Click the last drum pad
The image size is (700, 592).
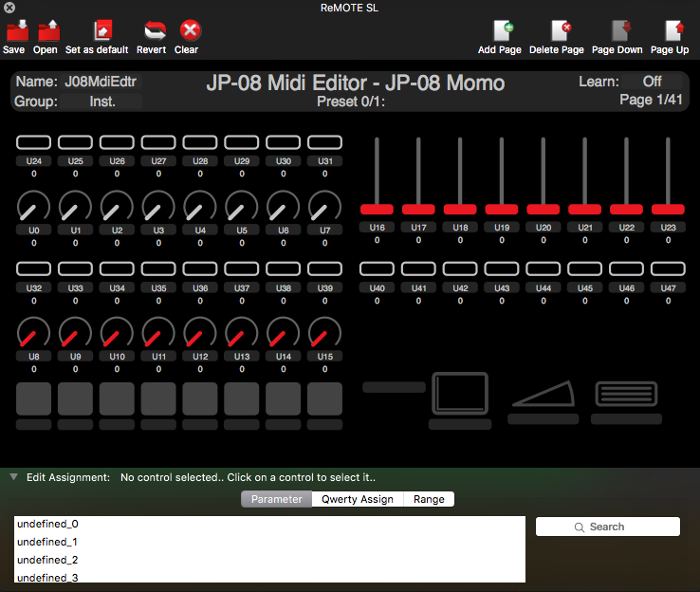(x=325, y=398)
